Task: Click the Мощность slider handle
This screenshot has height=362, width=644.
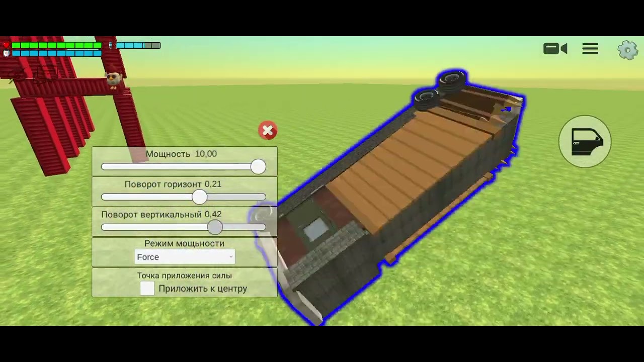Action: click(258, 167)
